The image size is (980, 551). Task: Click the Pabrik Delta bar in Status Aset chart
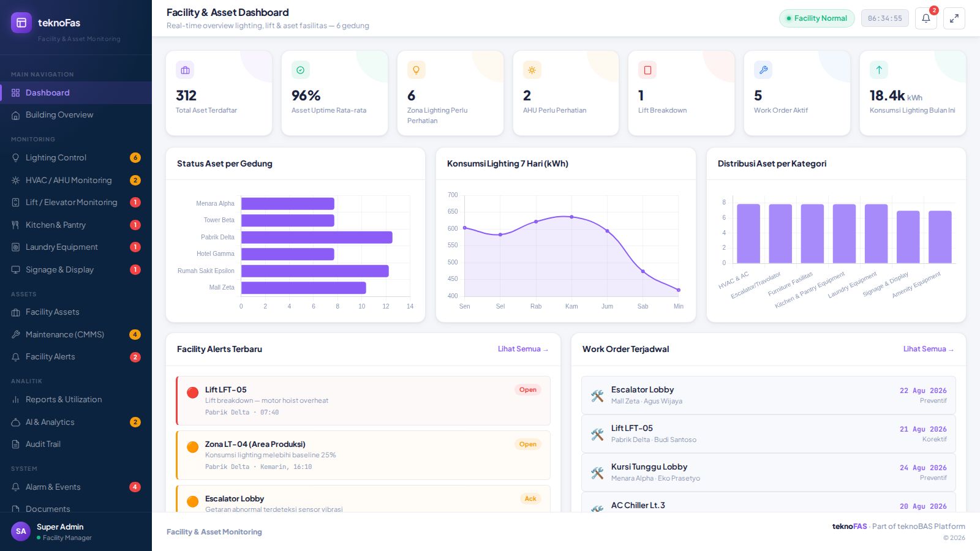[317, 238]
